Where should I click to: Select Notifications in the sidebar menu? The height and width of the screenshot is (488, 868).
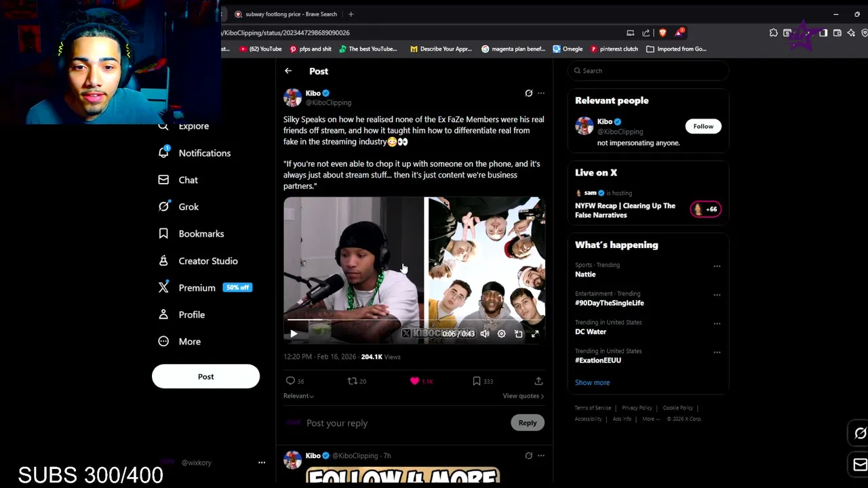[205, 153]
